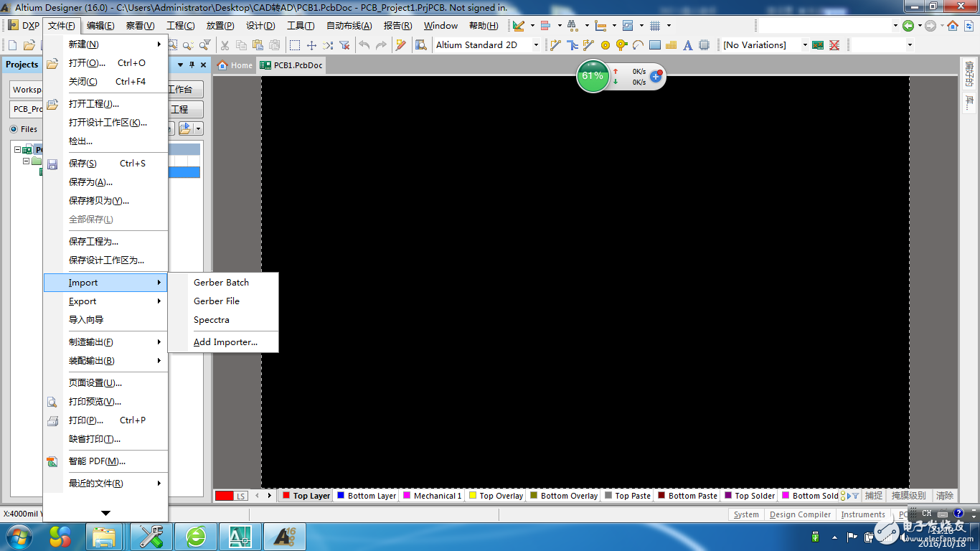This screenshot has height=551, width=980.
Task: Click the cross probe pencil icon
Action: click(401, 45)
